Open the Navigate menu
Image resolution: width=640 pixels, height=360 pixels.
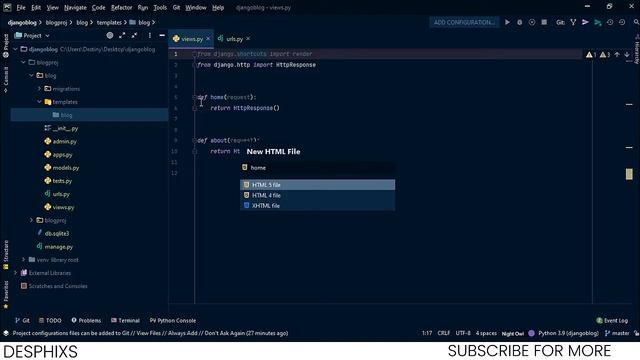coord(75,7)
